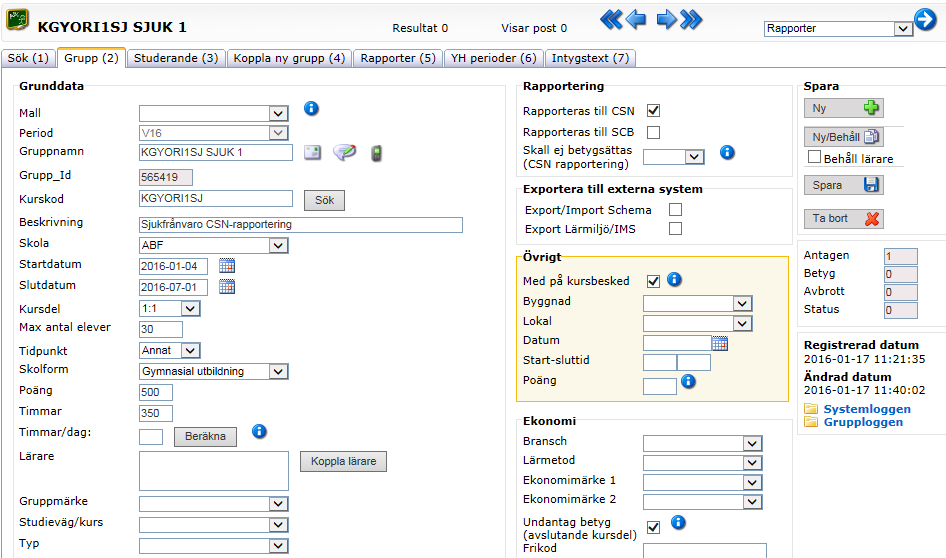Switch to the Studerande (3) tab
The image size is (946, 558).
[176, 59]
